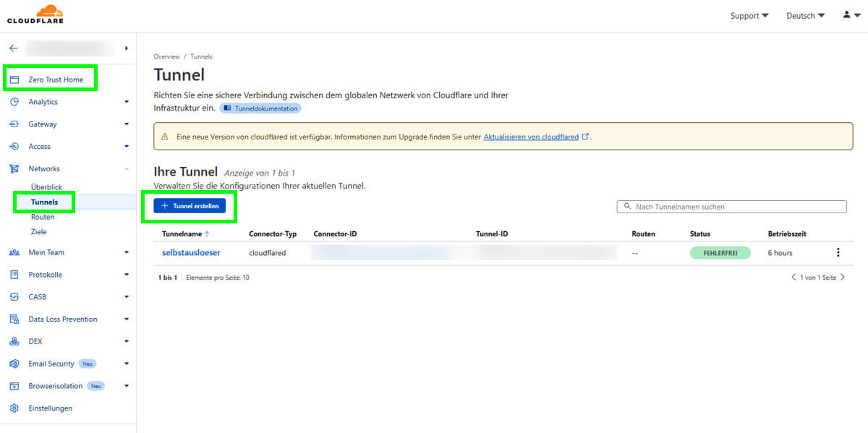Screen dimensions: 868x433
Task: Open the account switcher arrow beside account name
Action: 127,48
